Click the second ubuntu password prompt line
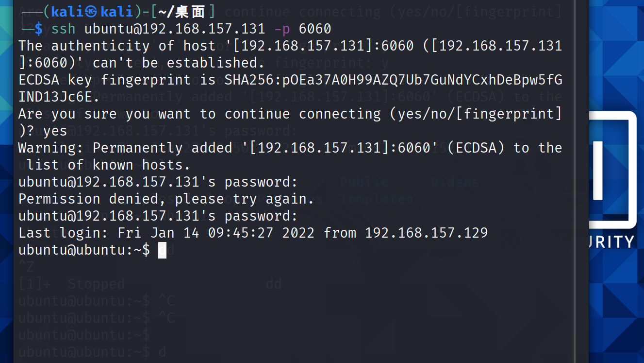 pos(158,216)
